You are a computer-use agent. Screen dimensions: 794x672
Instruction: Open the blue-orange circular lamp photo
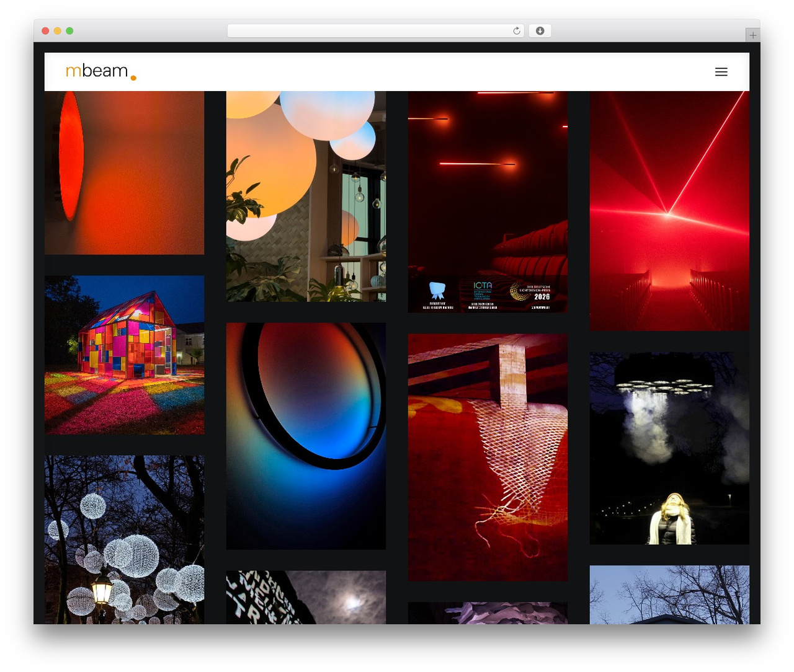coord(306,436)
